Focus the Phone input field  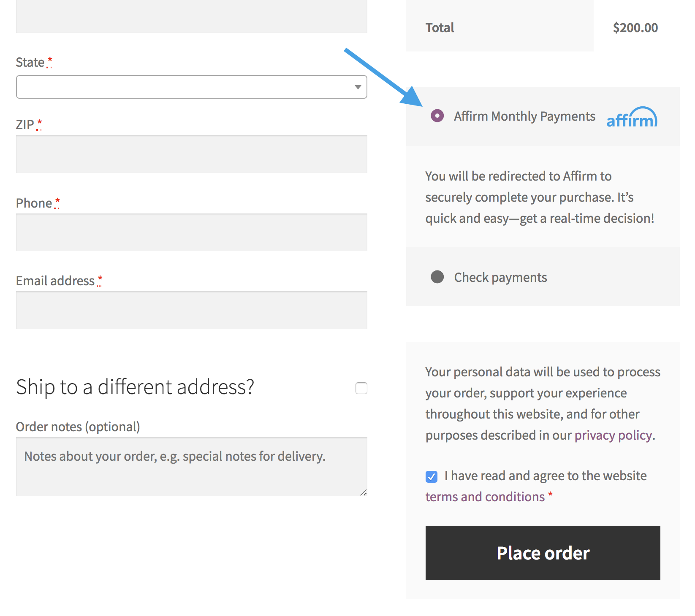[192, 232]
